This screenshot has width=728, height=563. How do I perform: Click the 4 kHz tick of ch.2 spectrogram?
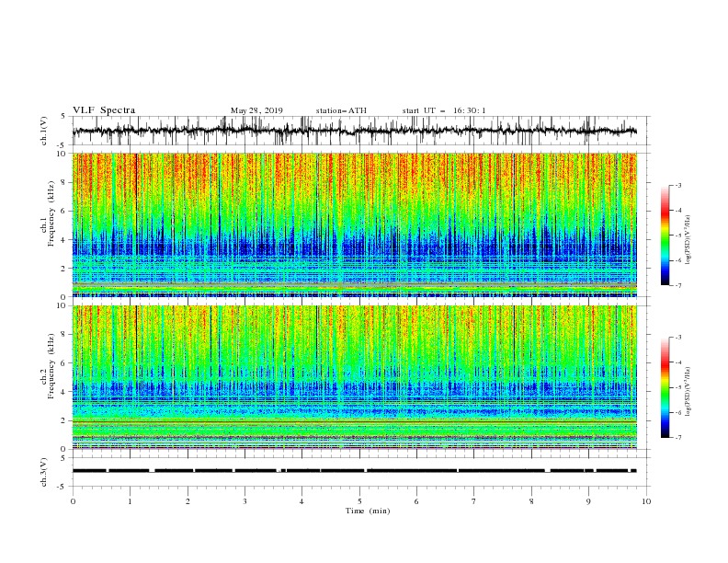tap(63, 392)
